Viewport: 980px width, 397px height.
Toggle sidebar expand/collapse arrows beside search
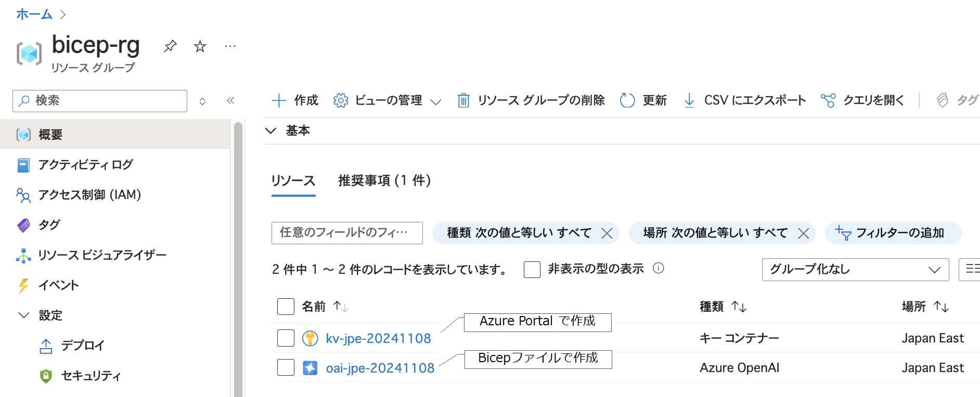coord(202,101)
